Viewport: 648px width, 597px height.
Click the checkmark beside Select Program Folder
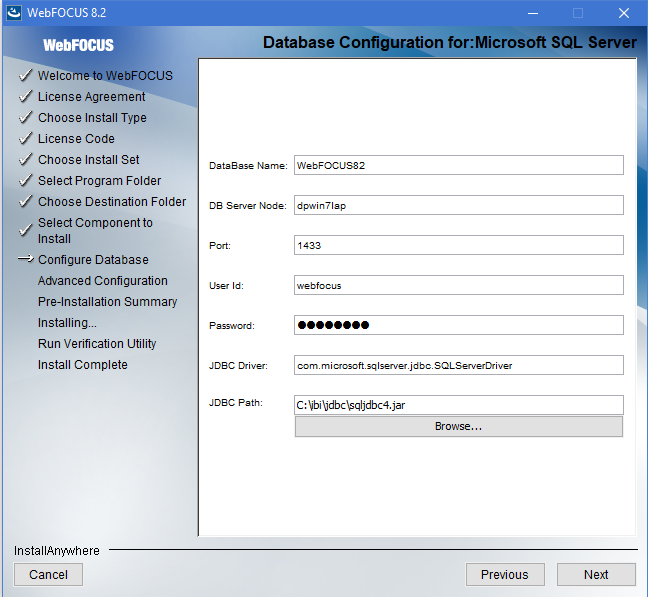click(26, 180)
